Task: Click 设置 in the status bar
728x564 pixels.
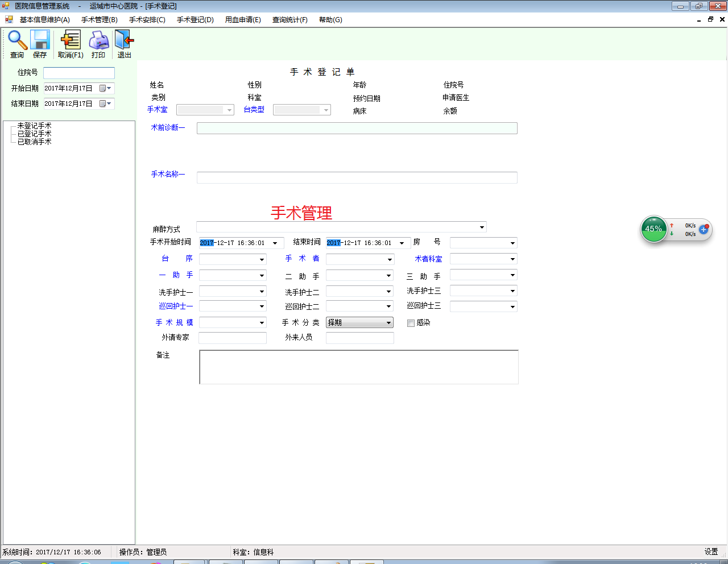Action: (x=711, y=551)
